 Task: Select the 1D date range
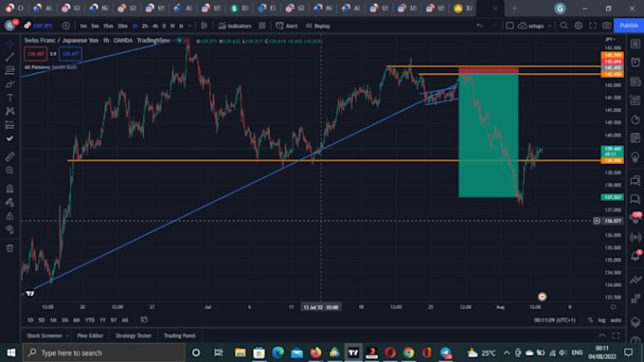[30, 320]
